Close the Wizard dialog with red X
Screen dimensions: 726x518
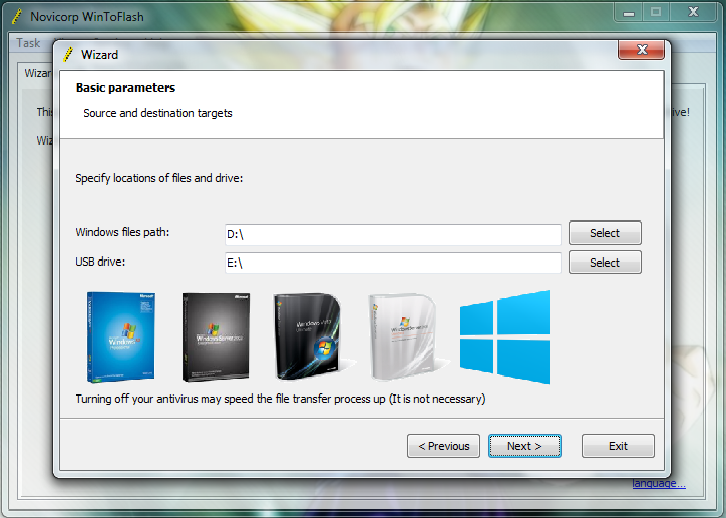(x=642, y=50)
